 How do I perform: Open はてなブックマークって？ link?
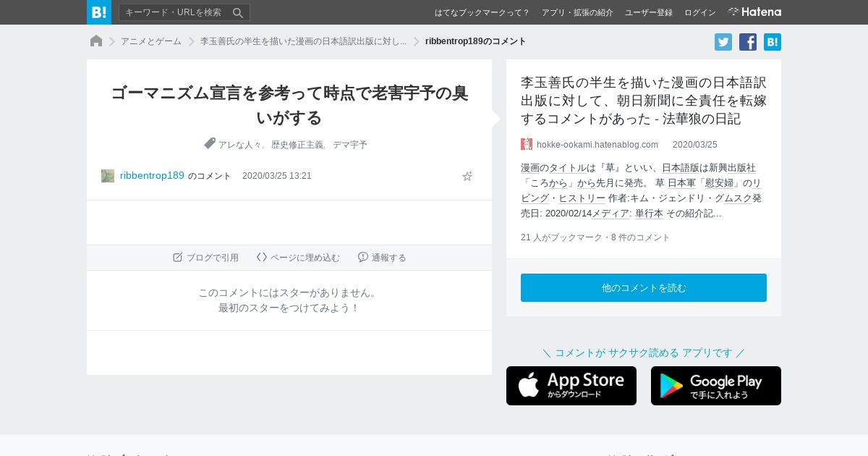tap(482, 12)
